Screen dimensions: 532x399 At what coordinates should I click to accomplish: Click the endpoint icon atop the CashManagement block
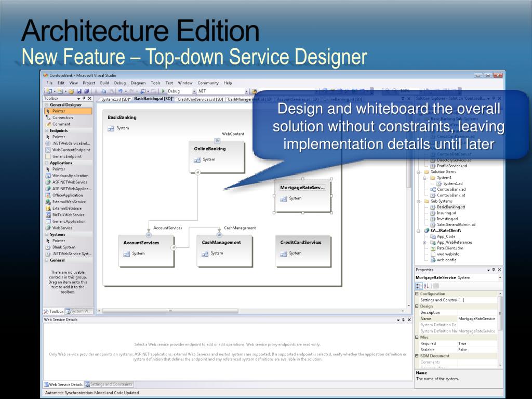pyautogui.click(x=219, y=234)
